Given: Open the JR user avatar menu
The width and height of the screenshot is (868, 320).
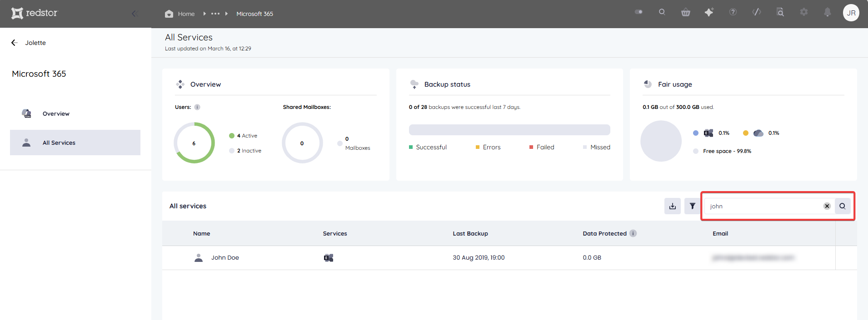Looking at the screenshot, I should (x=851, y=13).
